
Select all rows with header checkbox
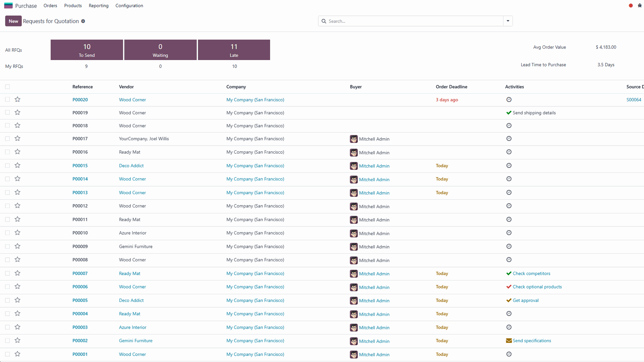click(x=7, y=87)
